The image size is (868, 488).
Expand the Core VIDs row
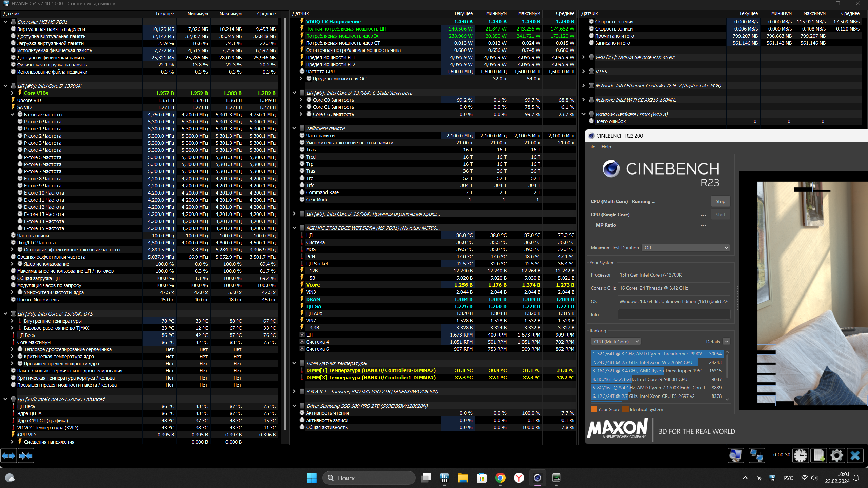(12, 93)
